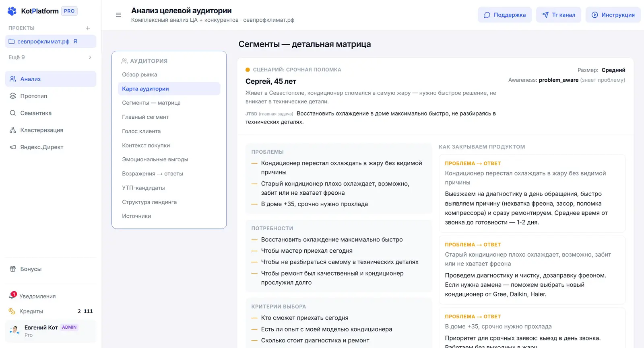644x348 pixels.
Task: Click the Кредиты coins icon
Action: [x=12, y=311]
